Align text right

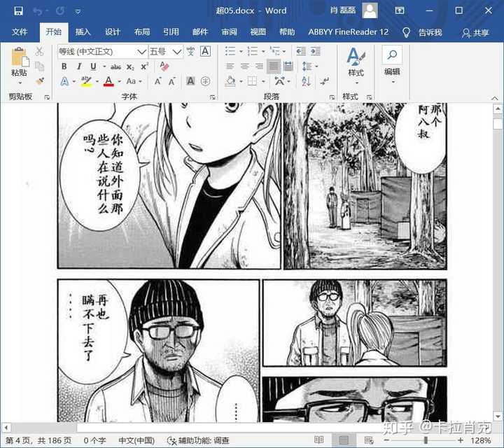[x=259, y=66]
